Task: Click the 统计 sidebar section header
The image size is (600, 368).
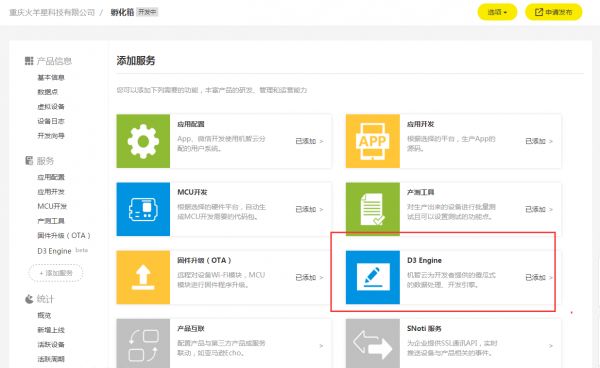Action: click(x=45, y=299)
